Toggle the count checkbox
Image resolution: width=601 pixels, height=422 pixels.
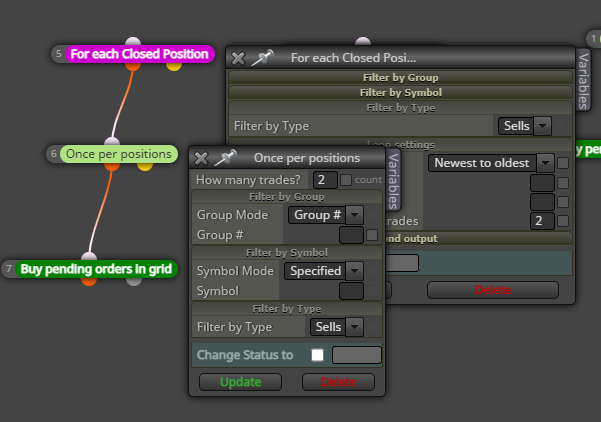click(x=346, y=180)
